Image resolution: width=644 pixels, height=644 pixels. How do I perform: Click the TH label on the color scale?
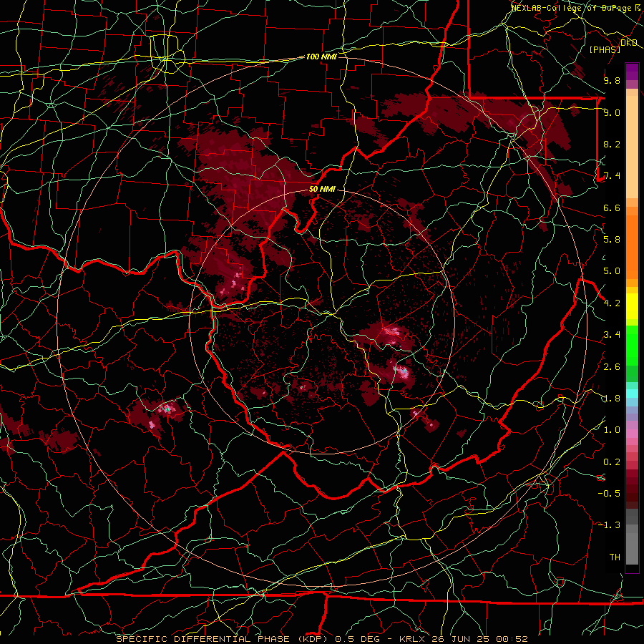pos(615,557)
